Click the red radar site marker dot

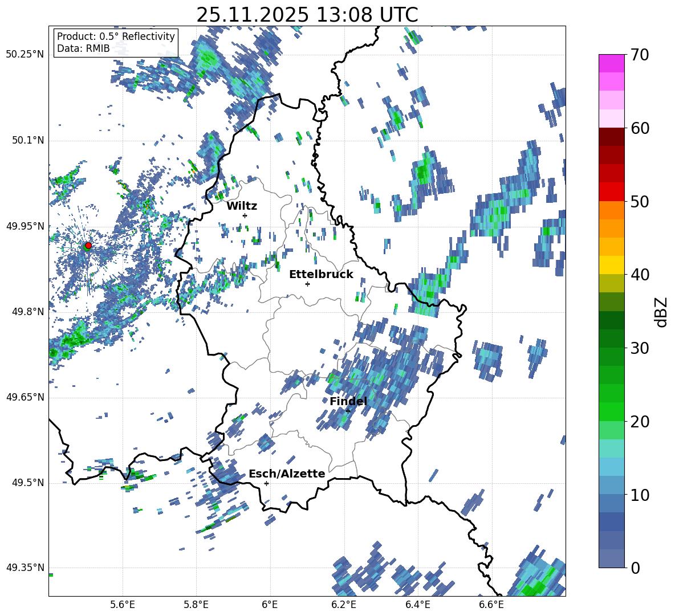pyautogui.click(x=88, y=245)
